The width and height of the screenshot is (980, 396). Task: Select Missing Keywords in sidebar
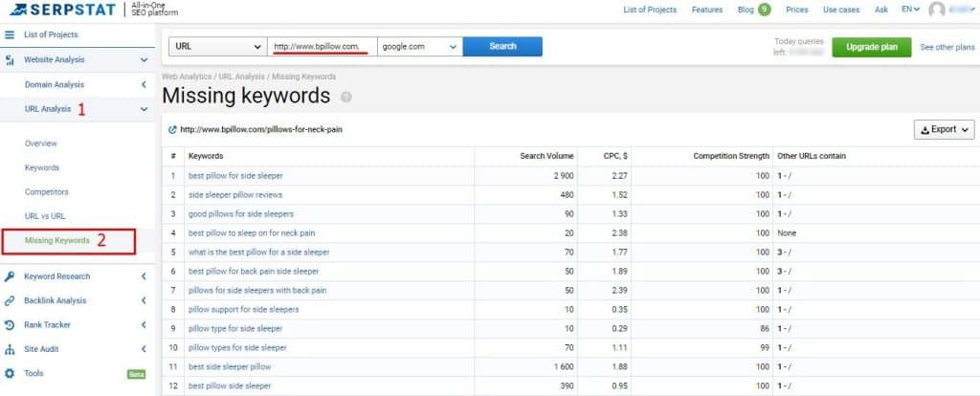point(57,241)
